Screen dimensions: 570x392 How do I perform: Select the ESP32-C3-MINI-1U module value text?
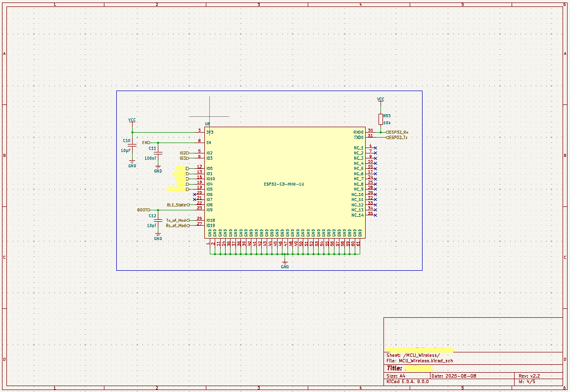click(284, 184)
